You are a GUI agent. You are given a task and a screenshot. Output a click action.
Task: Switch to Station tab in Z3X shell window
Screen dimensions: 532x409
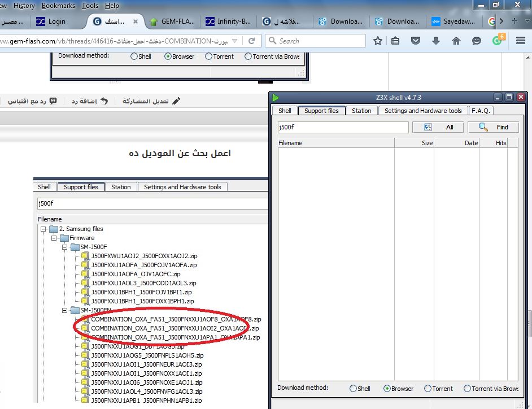(361, 111)
